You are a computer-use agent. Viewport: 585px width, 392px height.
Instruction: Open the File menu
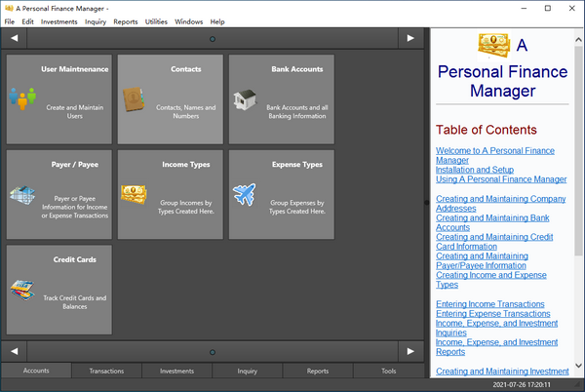point(10,21)
